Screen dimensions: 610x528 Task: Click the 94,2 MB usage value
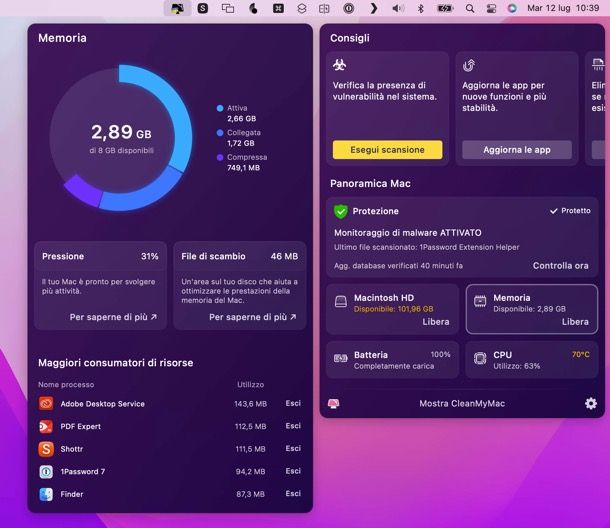click(251, 472)
